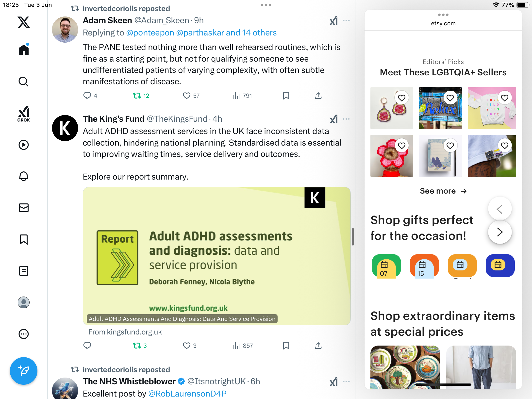Open more options on Adam Skeen's post

[346, 20]
